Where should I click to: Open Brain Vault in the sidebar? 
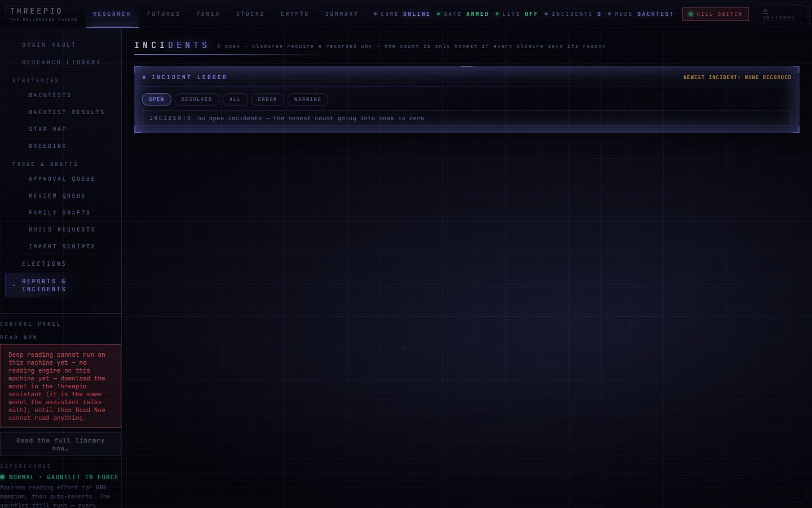point(49,45)
